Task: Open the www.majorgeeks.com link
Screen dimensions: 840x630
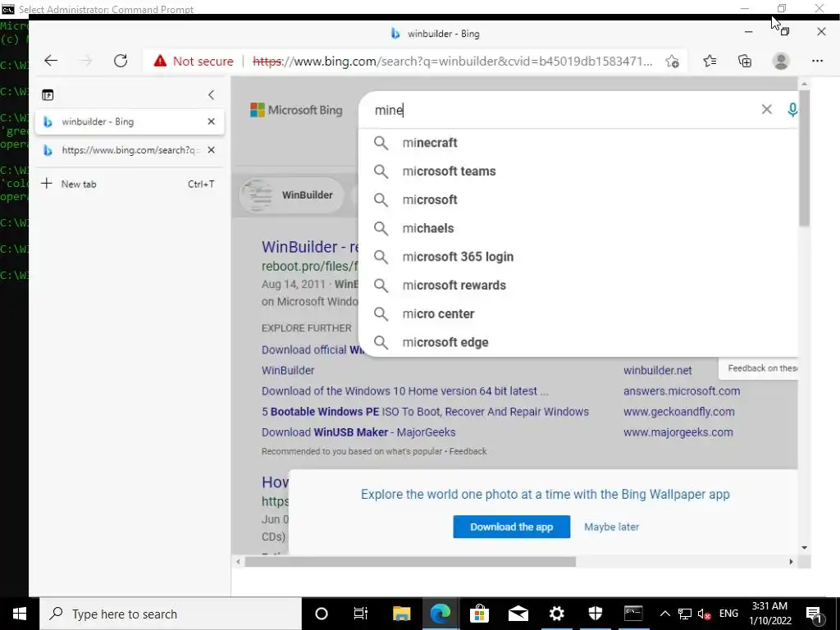Action: [678, 432]
